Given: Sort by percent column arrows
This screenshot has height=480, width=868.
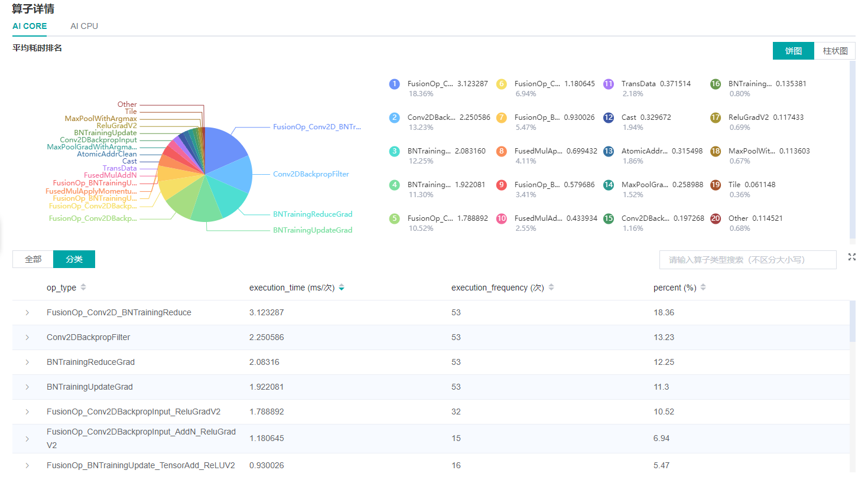Looking at the screenshot, I should 703,288.
